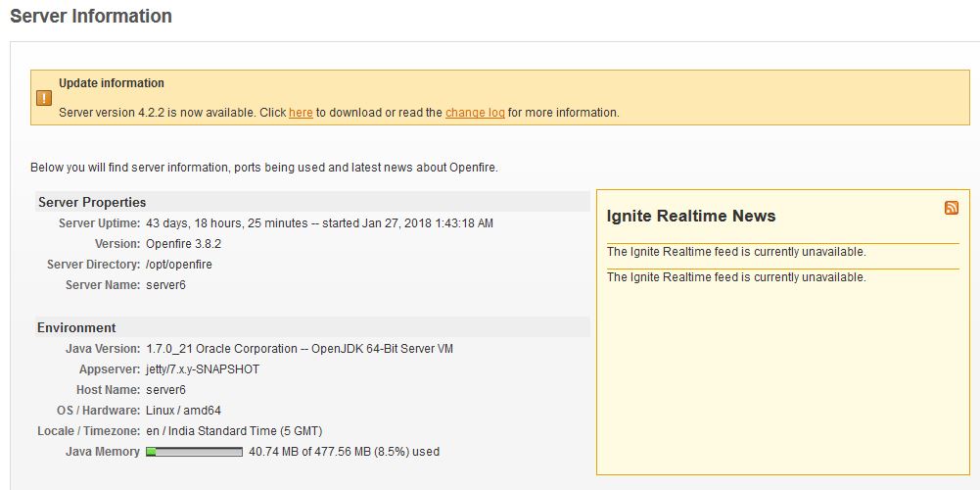Select the 'server6' Host Name value

pos(165,390)
